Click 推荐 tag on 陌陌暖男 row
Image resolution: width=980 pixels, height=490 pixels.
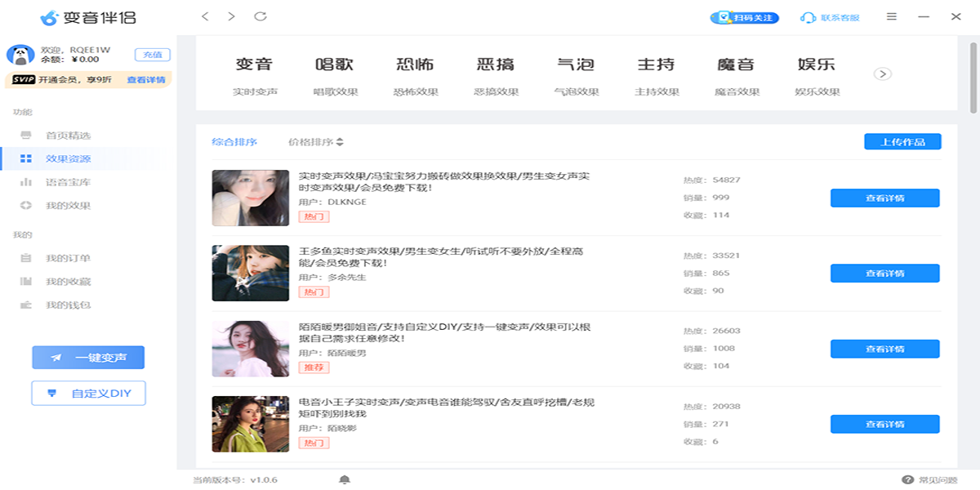[x=314, y=367]
